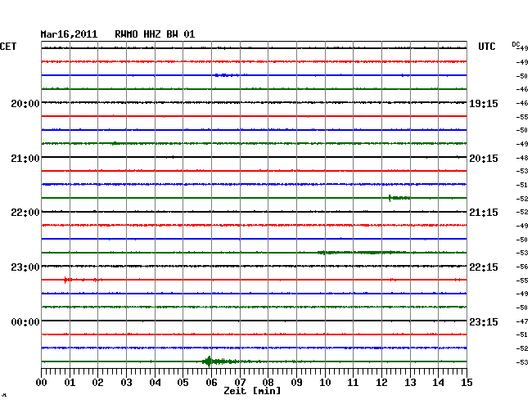Click the DC value "-56"
The image size is (532, 404).
(522, 267)
